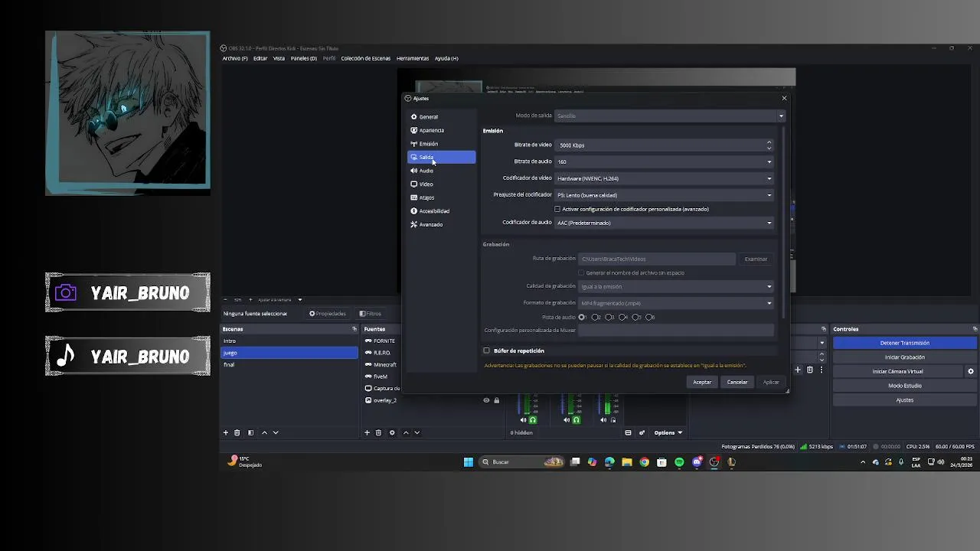This screenshot has height=551, width=980.
Task: Click Examinar button for recording path
Action: (x=756, y=259)
